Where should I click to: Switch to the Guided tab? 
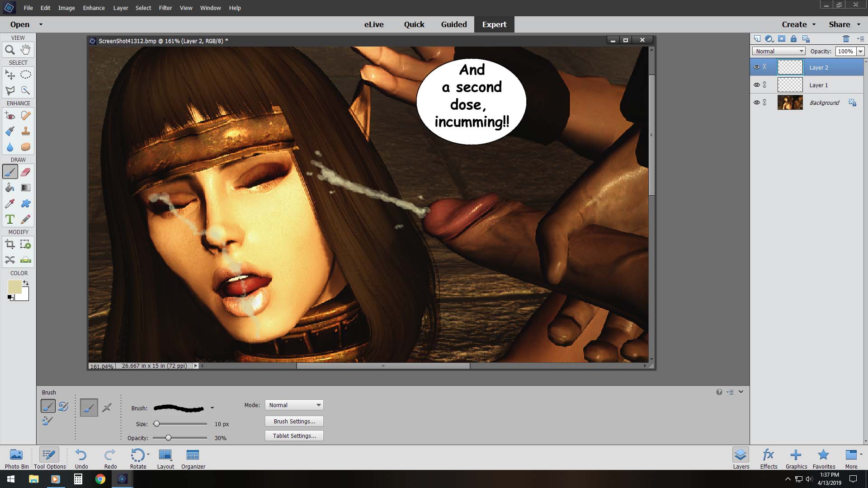pos(454,24)
